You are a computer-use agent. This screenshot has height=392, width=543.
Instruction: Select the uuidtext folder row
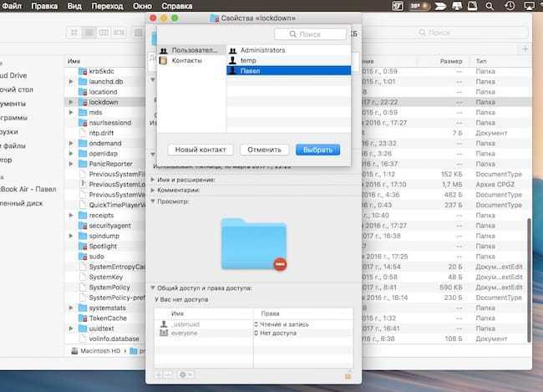(x=96, y=328)
